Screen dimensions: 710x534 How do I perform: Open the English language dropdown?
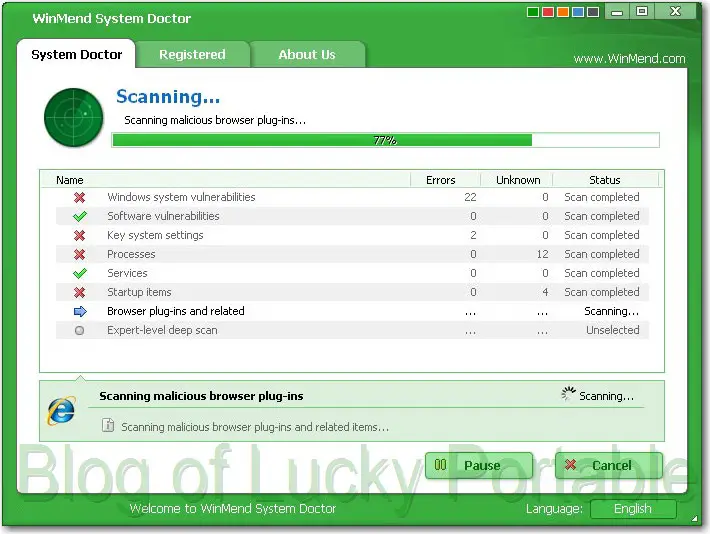[x=633, y=509]
